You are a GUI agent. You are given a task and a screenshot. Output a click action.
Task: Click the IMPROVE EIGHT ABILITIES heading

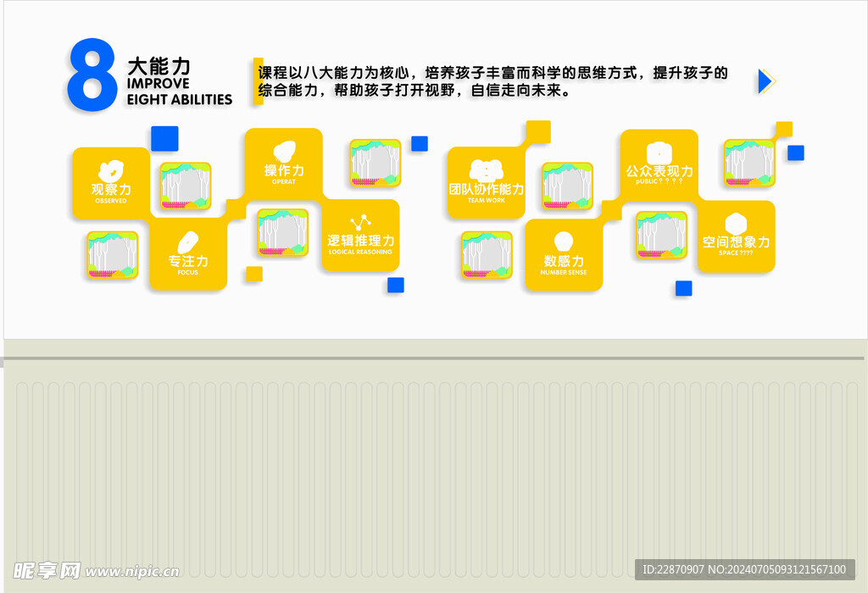pyautogui.click(x=179, y=91)
